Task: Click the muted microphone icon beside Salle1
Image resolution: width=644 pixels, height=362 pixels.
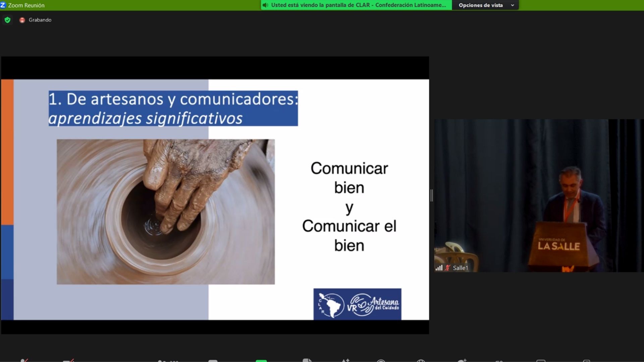Action: point(447,268)
